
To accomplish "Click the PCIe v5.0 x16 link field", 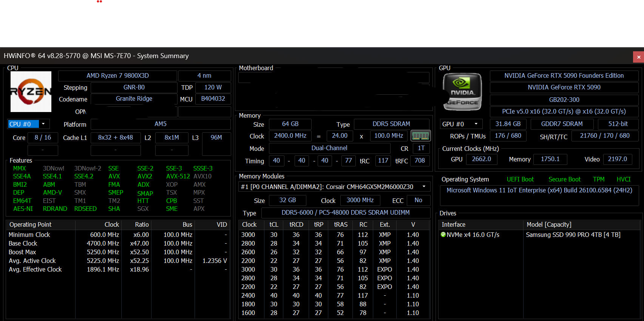I will 564,112.
